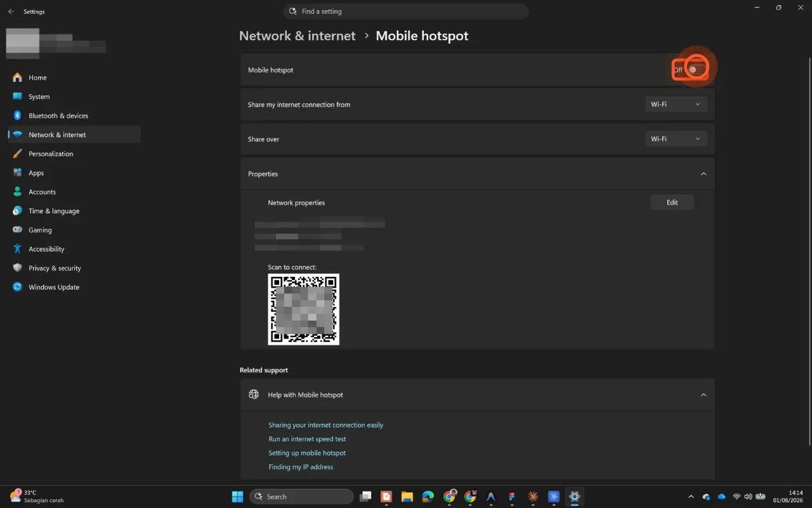812x508 pixels.
Task: Click the Accessibility person icon in the sidebar
Action: coord(17,249)
